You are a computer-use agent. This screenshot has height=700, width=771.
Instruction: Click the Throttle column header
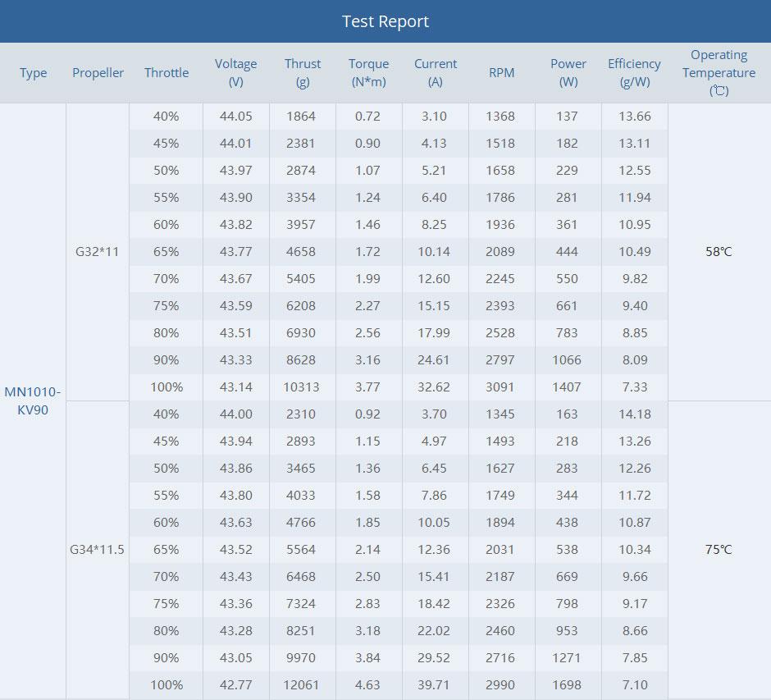coord(167,73)
